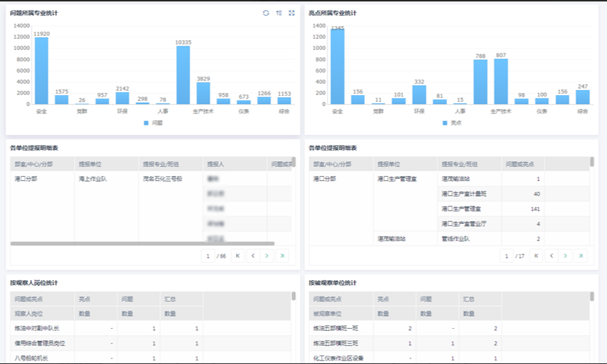Click the 10335 bar in left chart

click(x=183, y=75)
